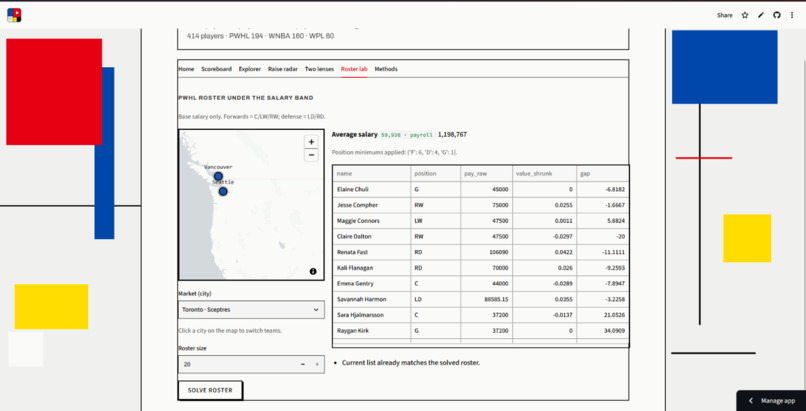Screen dimensions: 806x411
Task: Open the Explorer tab
Action: [x=250, y=69]
